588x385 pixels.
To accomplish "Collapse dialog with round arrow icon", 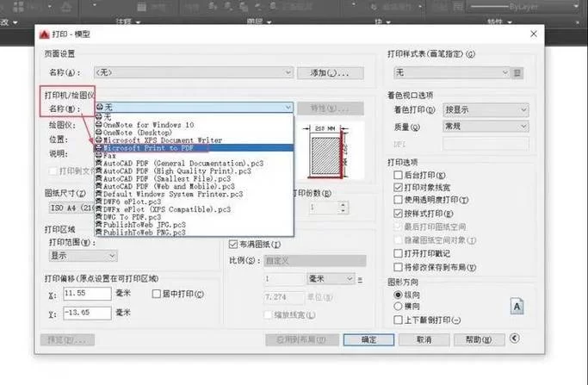I will (x=515, y=338).
